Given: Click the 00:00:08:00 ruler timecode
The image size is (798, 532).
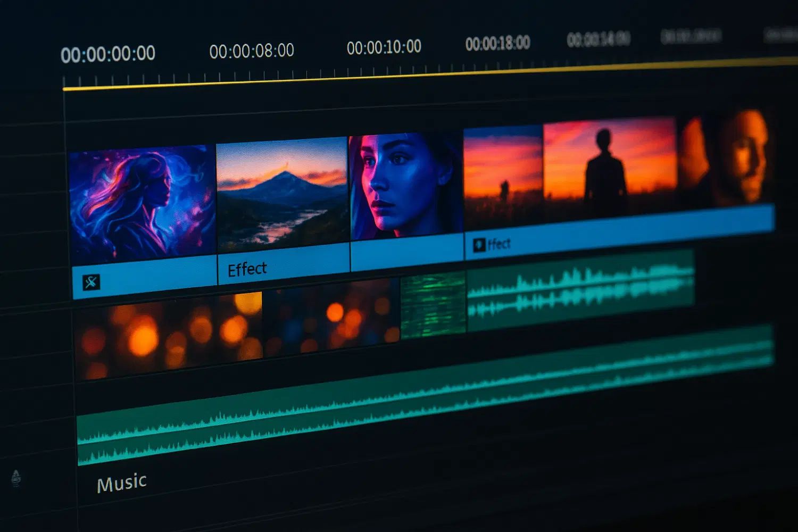Looking at the screenshot, I should 252,51.
